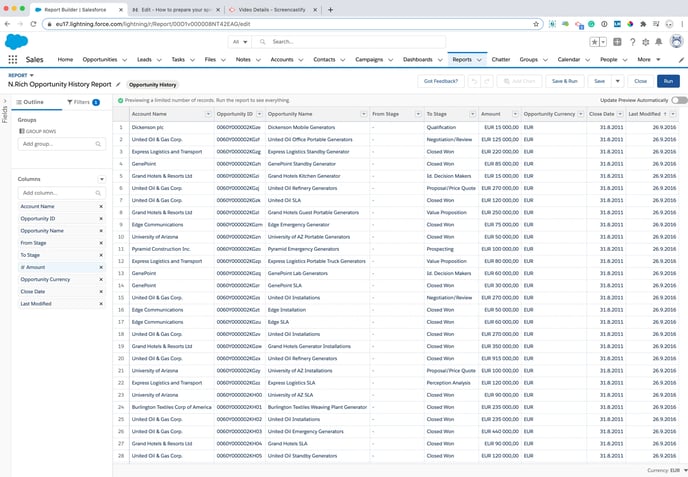Reload the browser page
This screenshot has height=477, width=688.
coord(33,24)
